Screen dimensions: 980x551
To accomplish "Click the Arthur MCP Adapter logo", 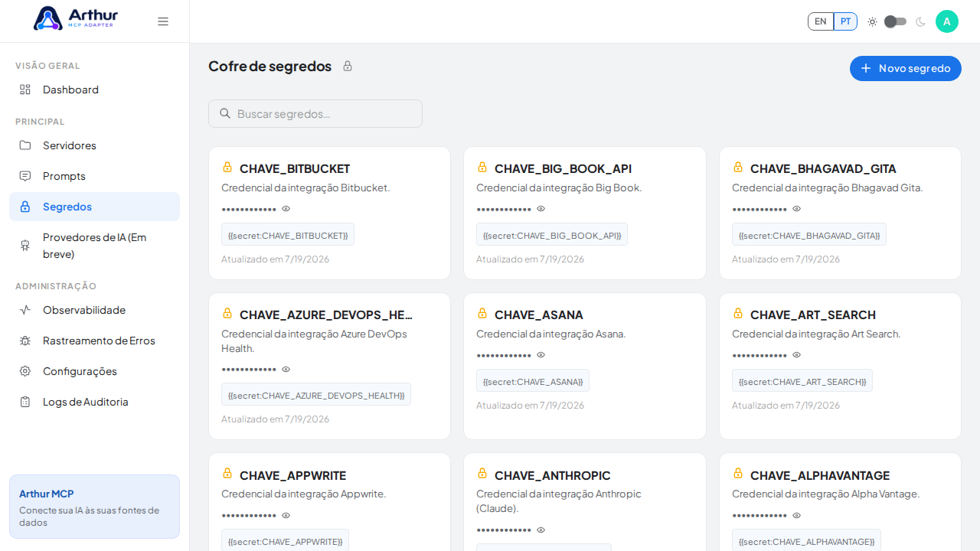I will 76,18.
